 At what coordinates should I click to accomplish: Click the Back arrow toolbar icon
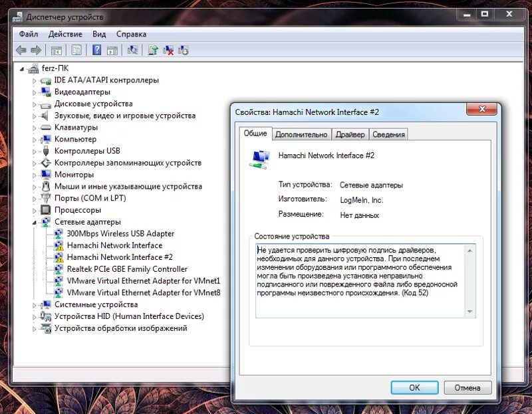[x=21, y=51]
